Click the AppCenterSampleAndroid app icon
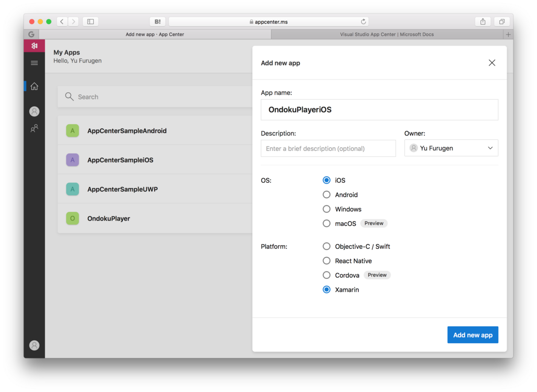Image resolution: width=537 pixels, height=392 pixels. point(72,131)
